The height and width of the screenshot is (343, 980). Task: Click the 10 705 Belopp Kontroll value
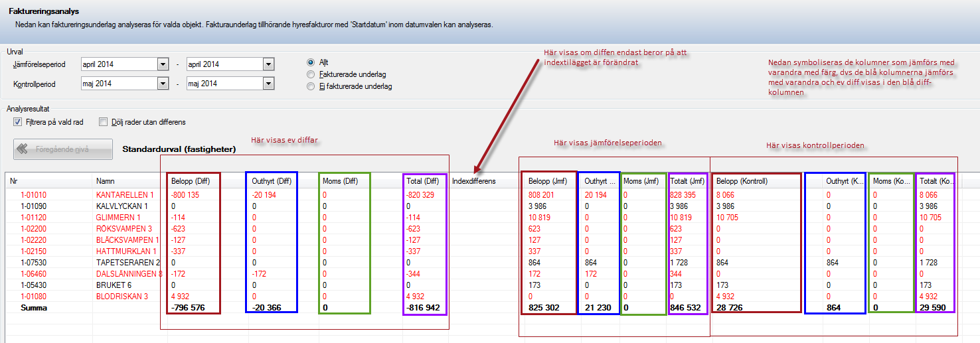(x=728, y=218)
